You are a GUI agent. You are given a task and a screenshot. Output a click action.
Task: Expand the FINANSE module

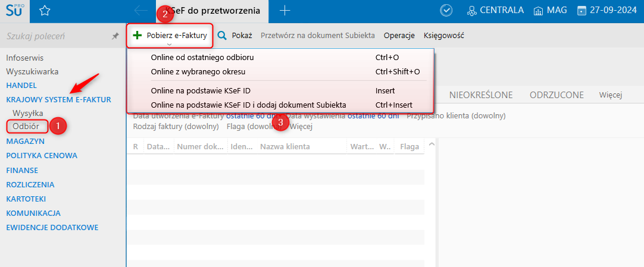click(x=22, y=170)
